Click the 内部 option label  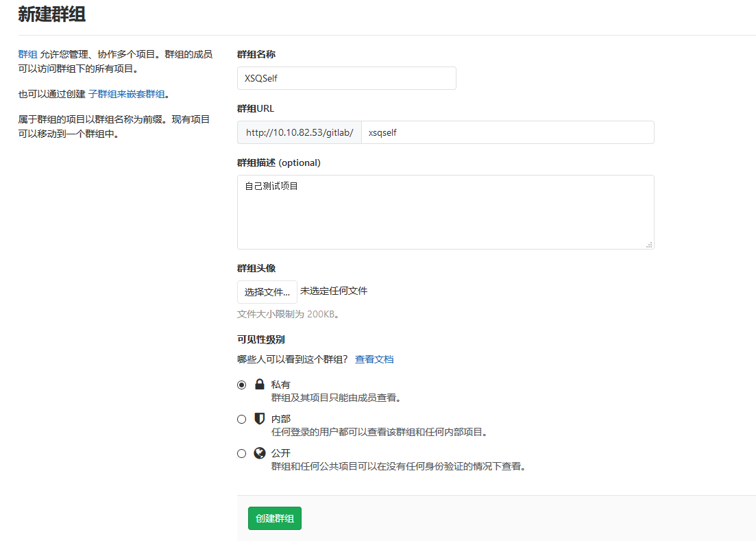tap(280, 419)
